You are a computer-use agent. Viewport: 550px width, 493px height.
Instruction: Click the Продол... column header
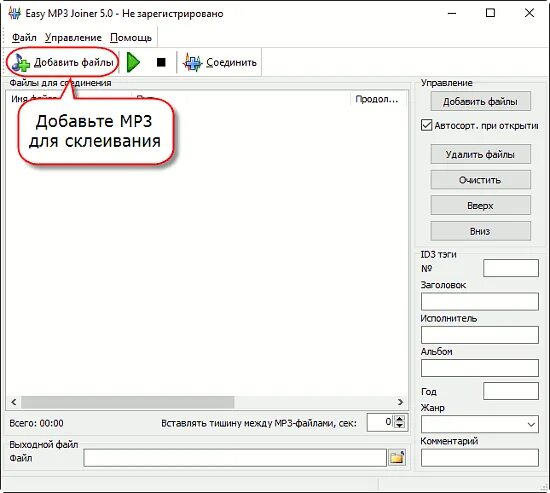(x=378, y=99)
